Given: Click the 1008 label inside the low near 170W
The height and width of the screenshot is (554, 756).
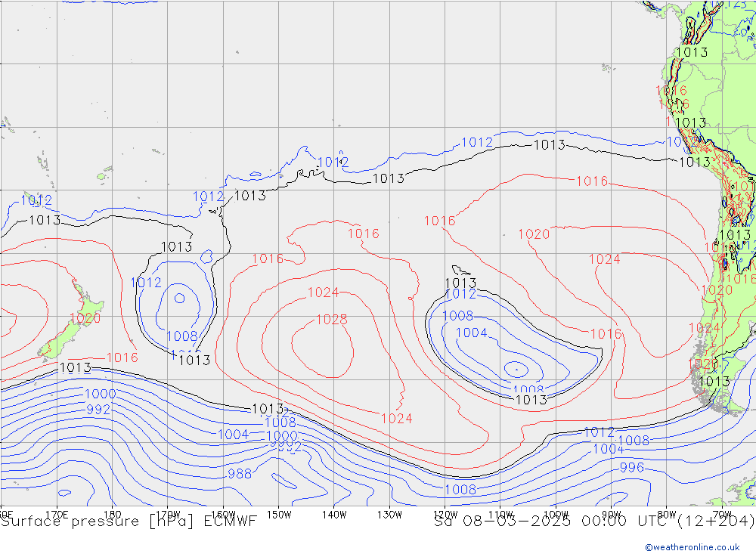Looking at the screenshot, I should [x=182, y=336].
